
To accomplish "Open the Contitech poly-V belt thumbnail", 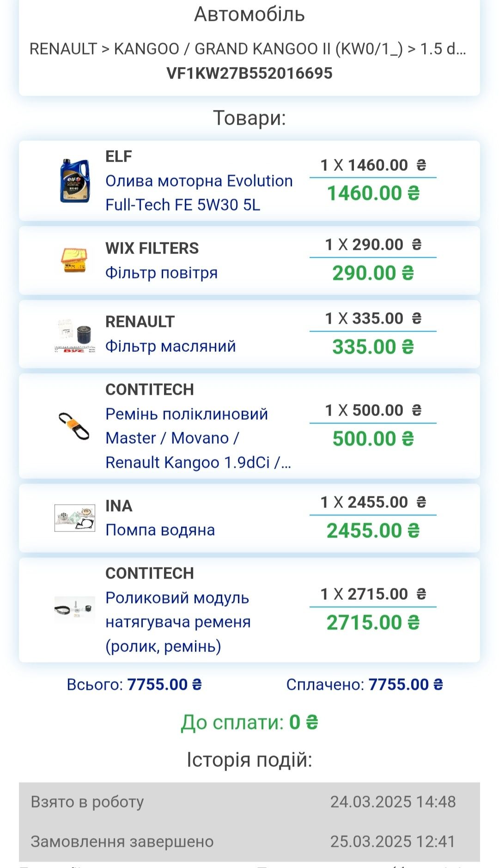I will tap(75, 425).
